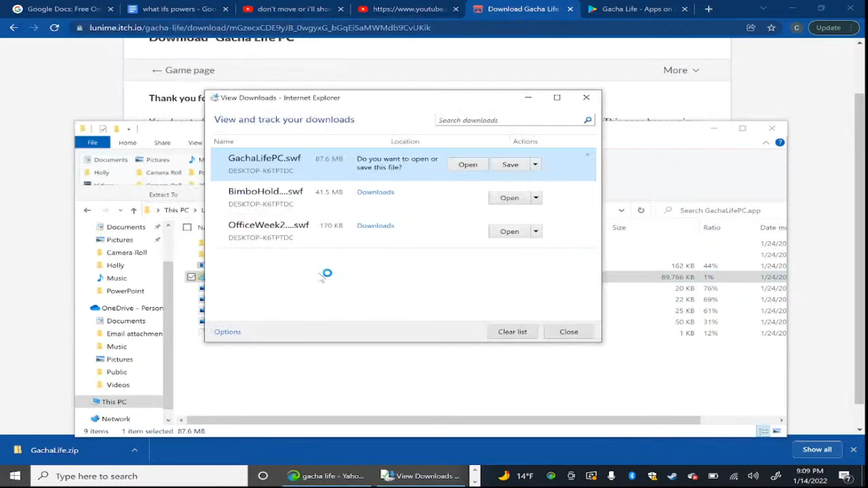The width and height of the screenshot is (868, 488).
Task: Click the Type here to search box
Action: tap(139, 476)
